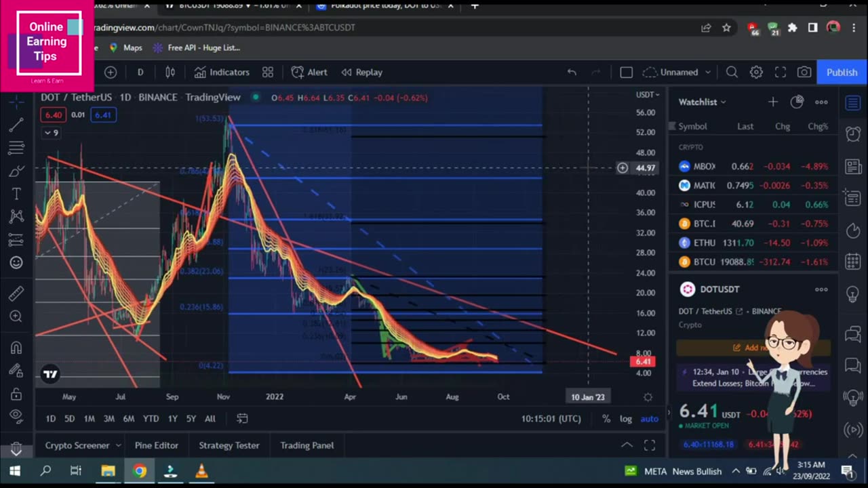Open the Crypto Screener tab

(x=77, y=445)
